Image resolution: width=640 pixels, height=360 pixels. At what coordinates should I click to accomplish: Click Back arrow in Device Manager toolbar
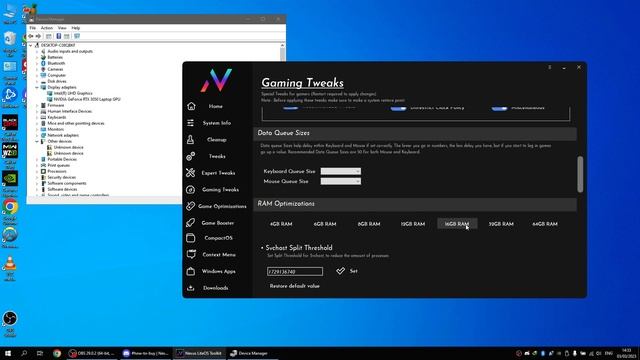31,36
